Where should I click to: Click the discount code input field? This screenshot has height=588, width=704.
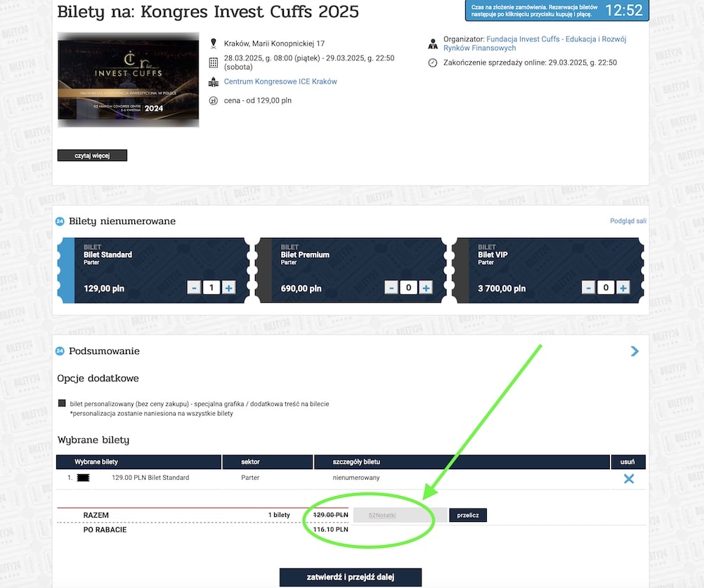(400, 515)
